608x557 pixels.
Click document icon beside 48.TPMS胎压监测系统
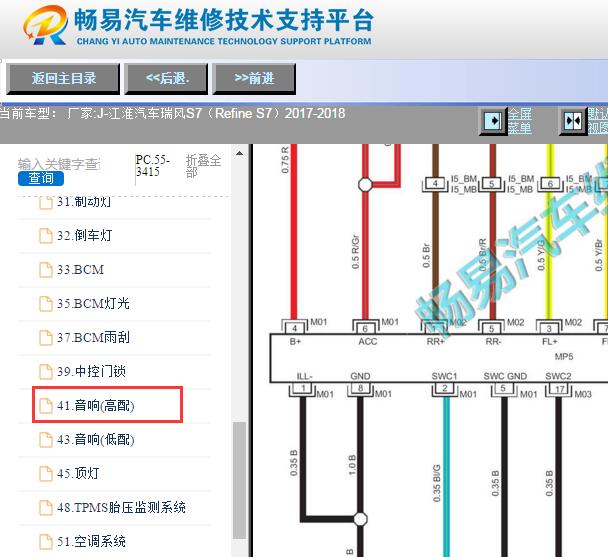pos(46,508)
